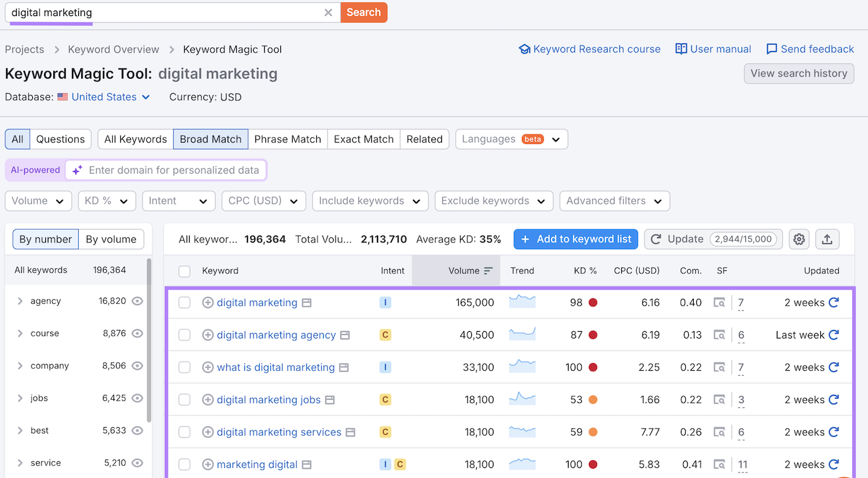Check the checkbox for digital marketing services

pos(184,432)
